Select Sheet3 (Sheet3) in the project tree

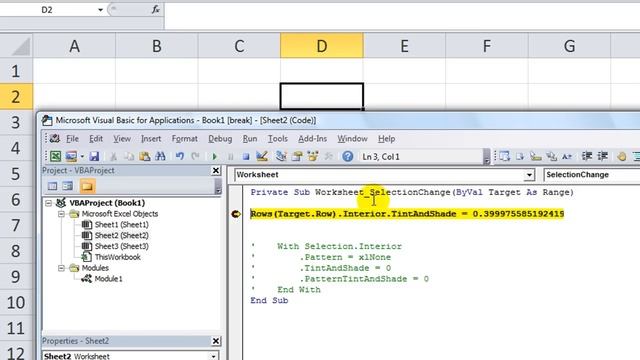pyautogui.click(x=121, y=246)
